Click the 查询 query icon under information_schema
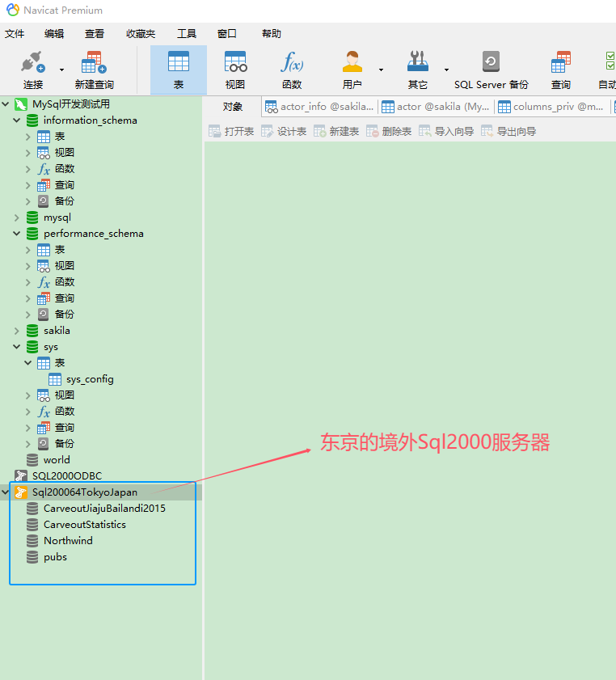The width and height of the screenshot is (616, 680). (x=44, y=185)
